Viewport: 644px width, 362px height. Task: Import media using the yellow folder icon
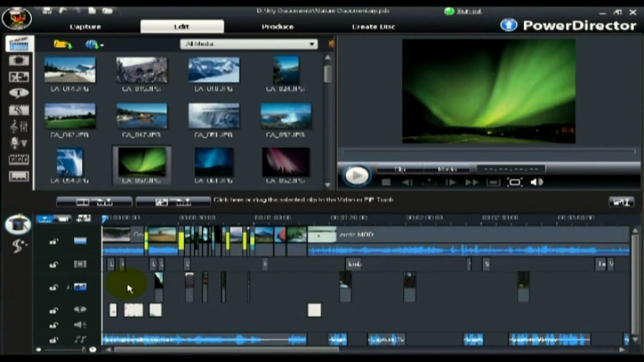click(x=62, y=45)
